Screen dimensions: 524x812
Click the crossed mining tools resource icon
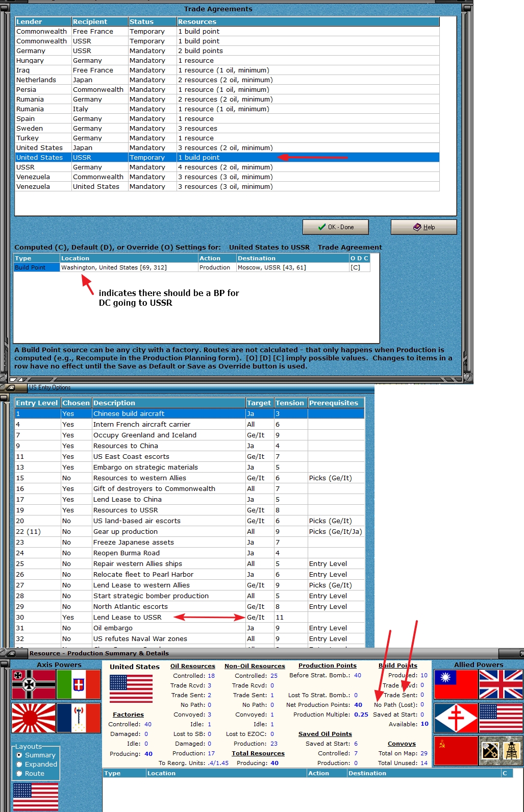[490, 751]
